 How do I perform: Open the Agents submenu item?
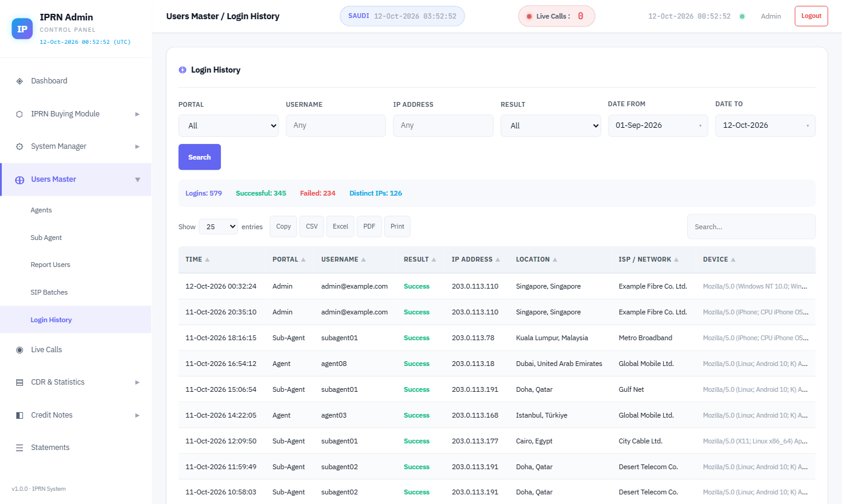(76, 210)
